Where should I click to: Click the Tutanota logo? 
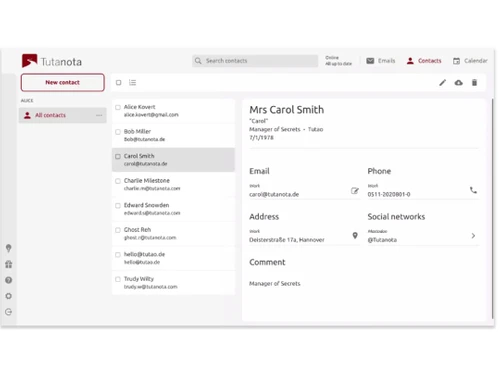click(52, 61)
